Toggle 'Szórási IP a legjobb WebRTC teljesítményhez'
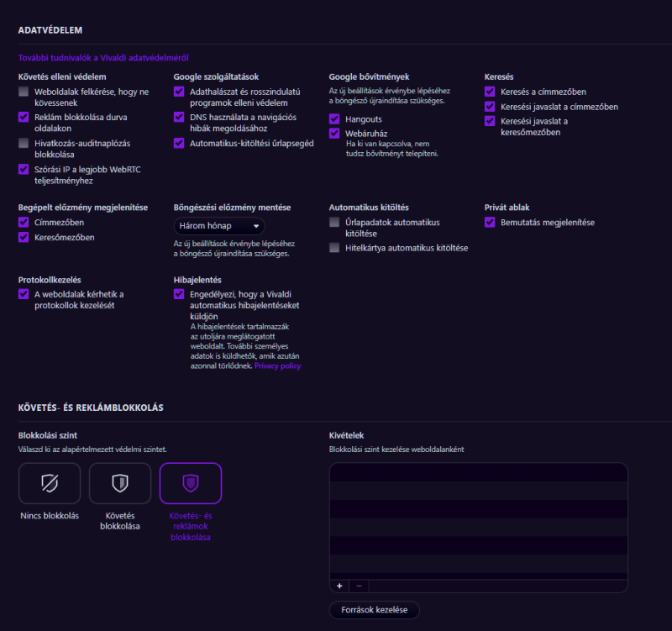The image size is (672, 631). click(x=24, y=169)
